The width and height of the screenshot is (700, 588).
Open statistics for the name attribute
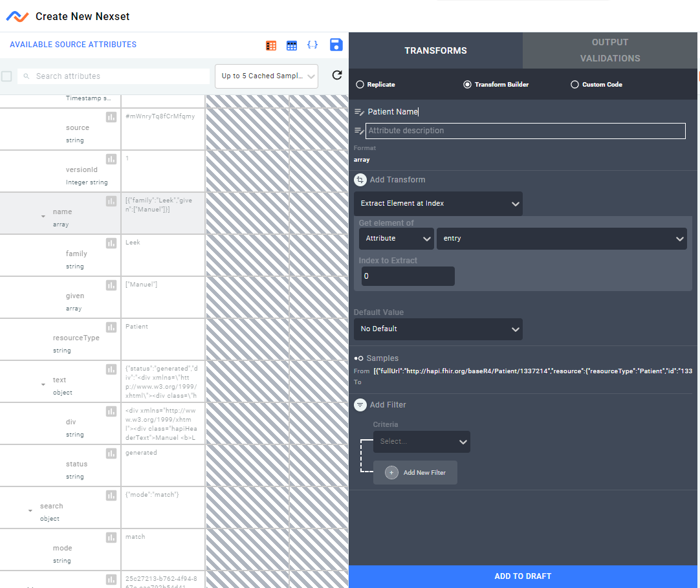tap(111, 201)
